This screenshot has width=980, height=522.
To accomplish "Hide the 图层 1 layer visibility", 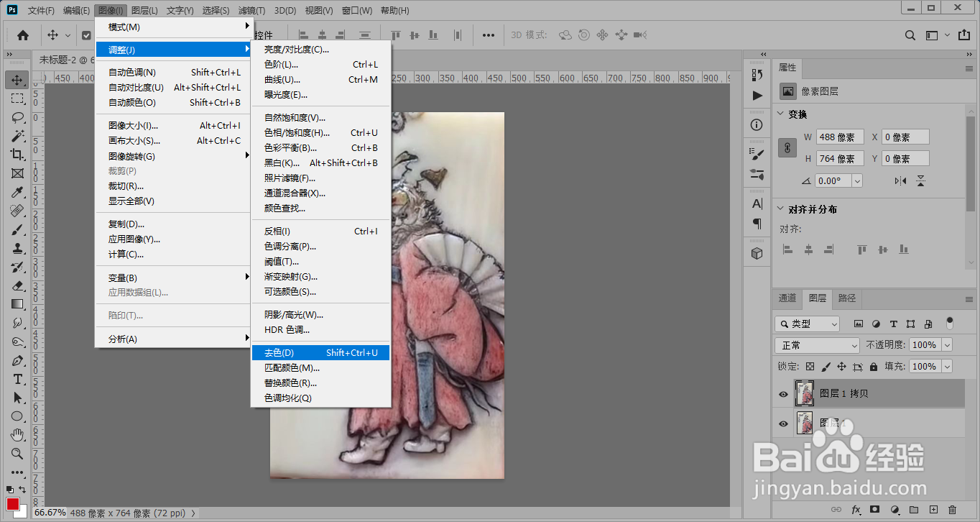I will pyautogui.click(x=783, y=424).
